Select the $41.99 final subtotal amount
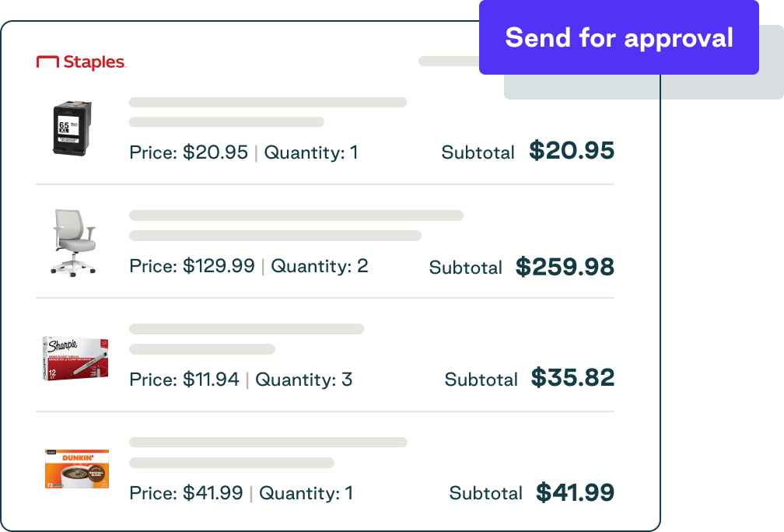Screen dimensions: 784x532 click(x=574, y=492)
